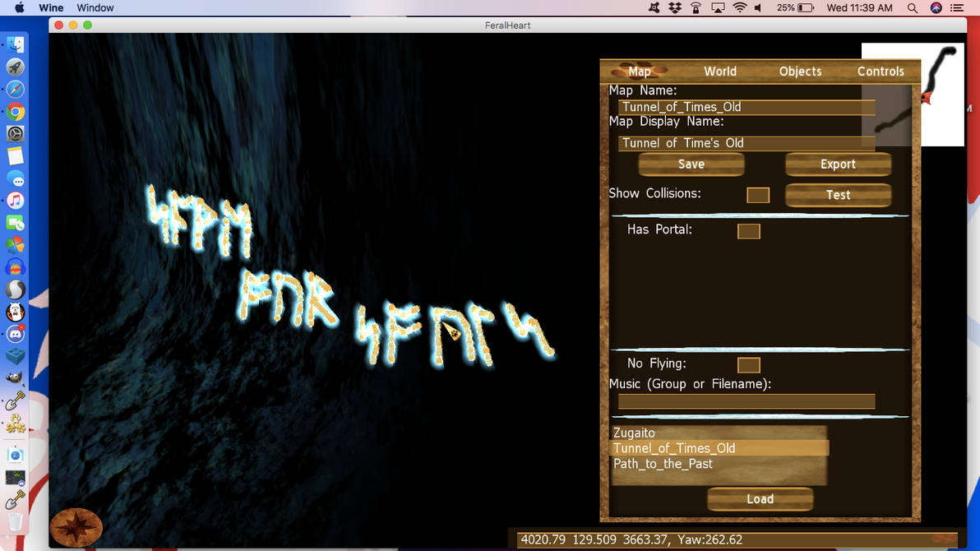Click the Save button

coord(691,164)
